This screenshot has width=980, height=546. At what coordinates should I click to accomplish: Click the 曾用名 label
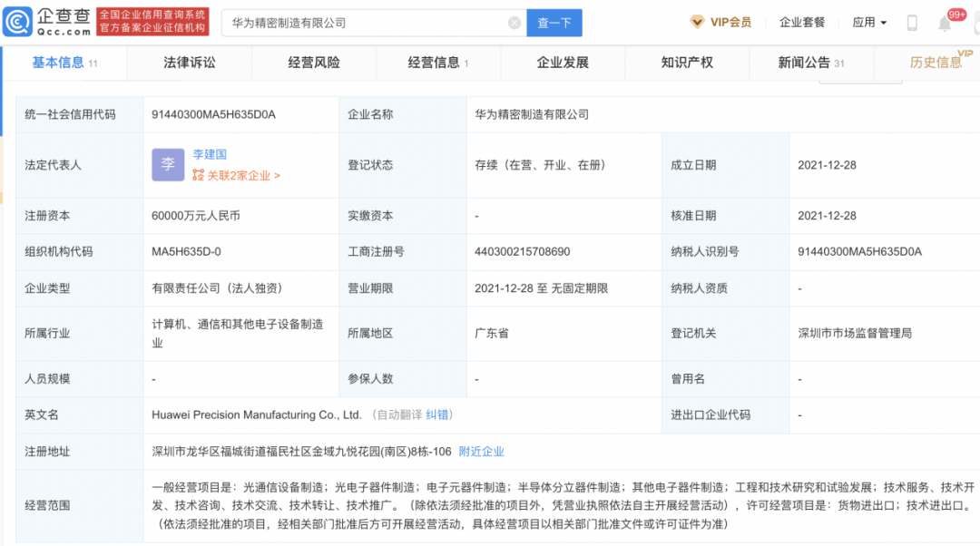coord(688,378)
